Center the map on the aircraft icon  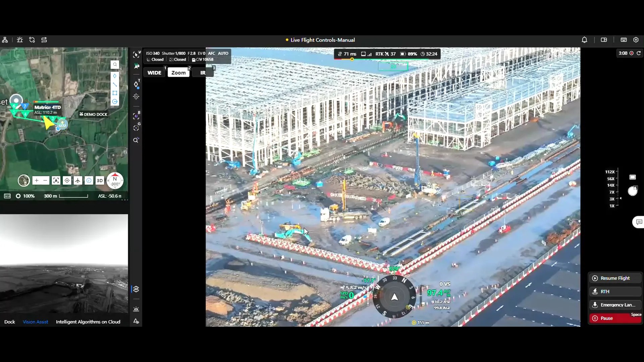(78, 181)
